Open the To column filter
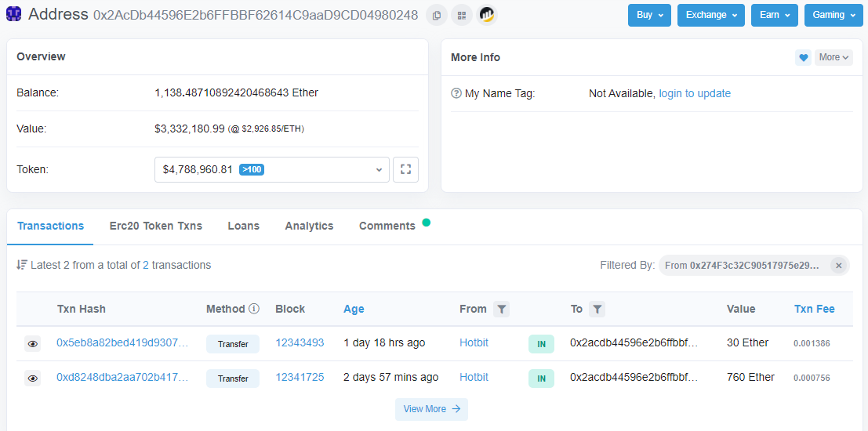868x431 pixels. point(597,310)
